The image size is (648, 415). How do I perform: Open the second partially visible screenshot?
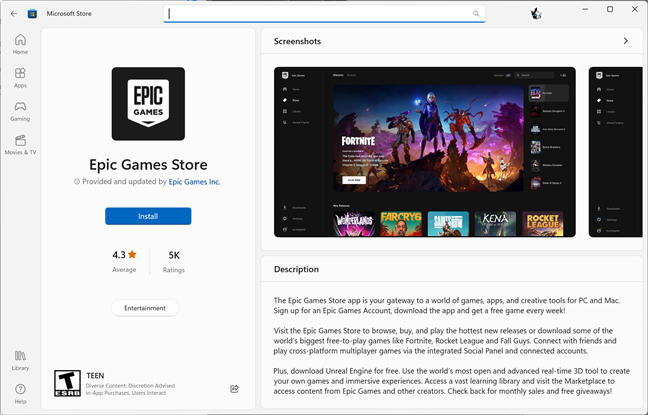coord(616,152)
